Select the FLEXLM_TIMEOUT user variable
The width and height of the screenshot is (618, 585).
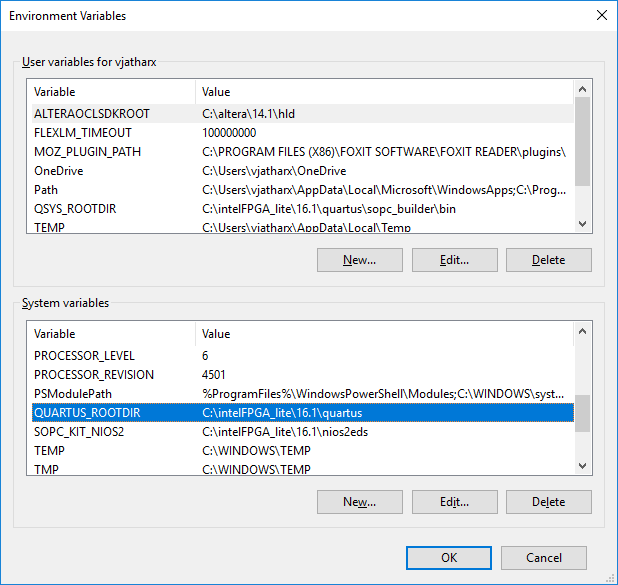point(82,133)
